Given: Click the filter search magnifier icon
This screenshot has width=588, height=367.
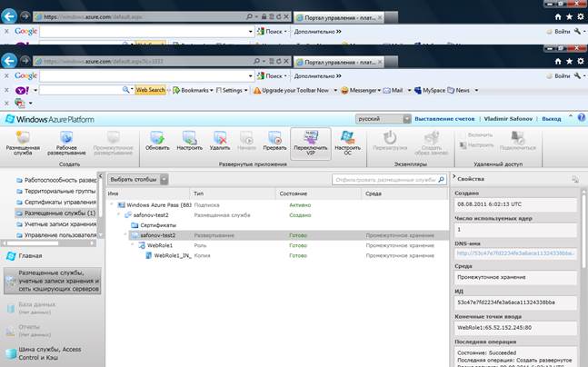Looking at the screenshot, I should pos(442,180).
